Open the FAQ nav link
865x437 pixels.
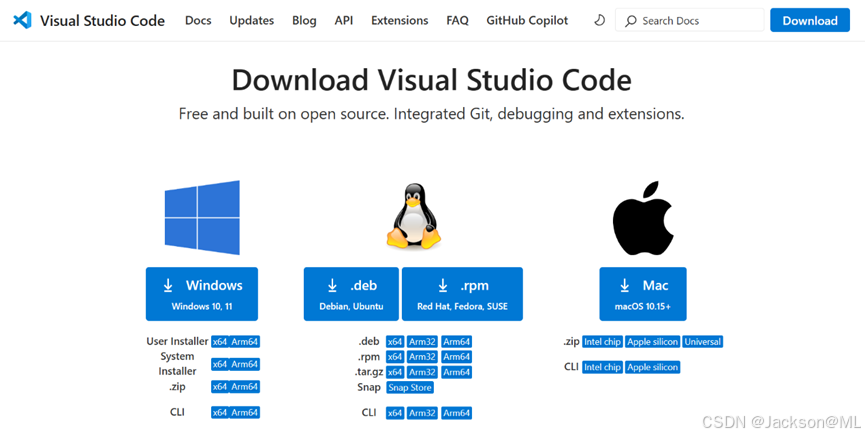(x=457, y=20)
